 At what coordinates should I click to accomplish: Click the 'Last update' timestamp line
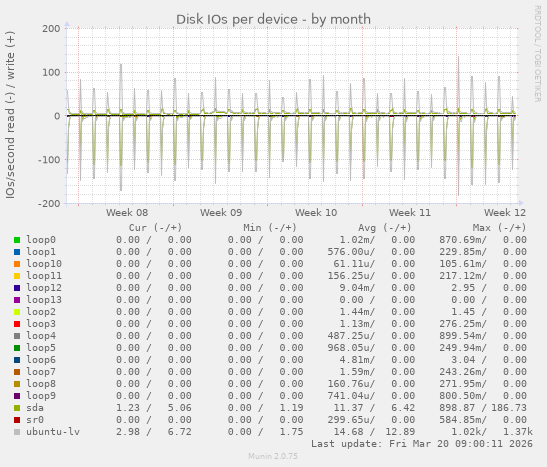pos(422,444)
